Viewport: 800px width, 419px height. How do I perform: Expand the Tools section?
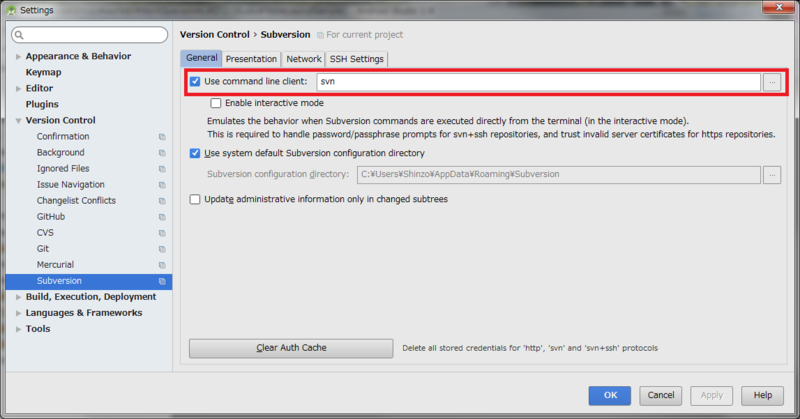point(18,329)
